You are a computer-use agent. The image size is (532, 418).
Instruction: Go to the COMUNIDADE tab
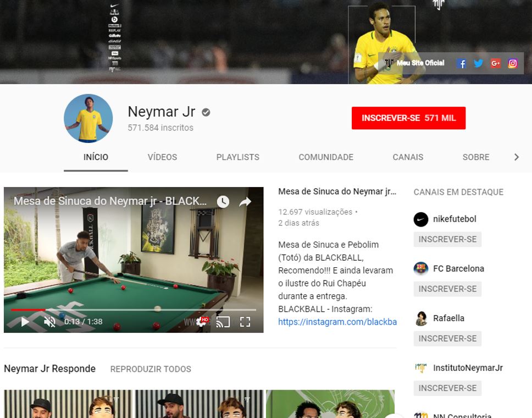click(x=326, y=157)
